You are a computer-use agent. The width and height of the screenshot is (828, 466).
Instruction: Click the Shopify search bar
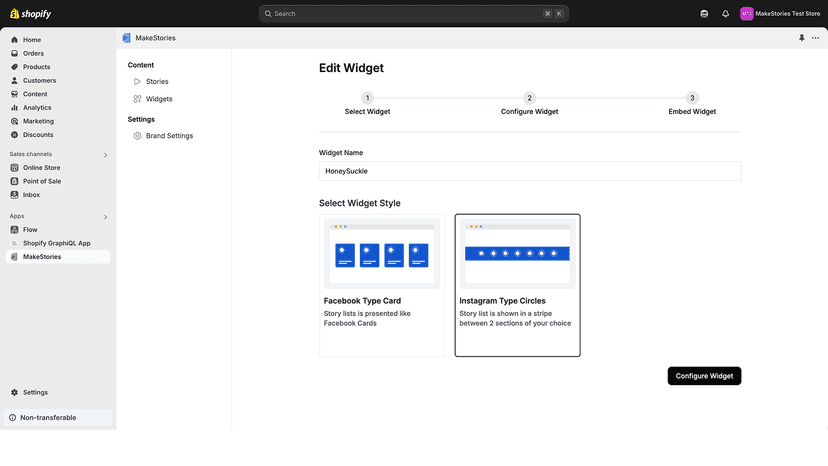coord(413,14)
